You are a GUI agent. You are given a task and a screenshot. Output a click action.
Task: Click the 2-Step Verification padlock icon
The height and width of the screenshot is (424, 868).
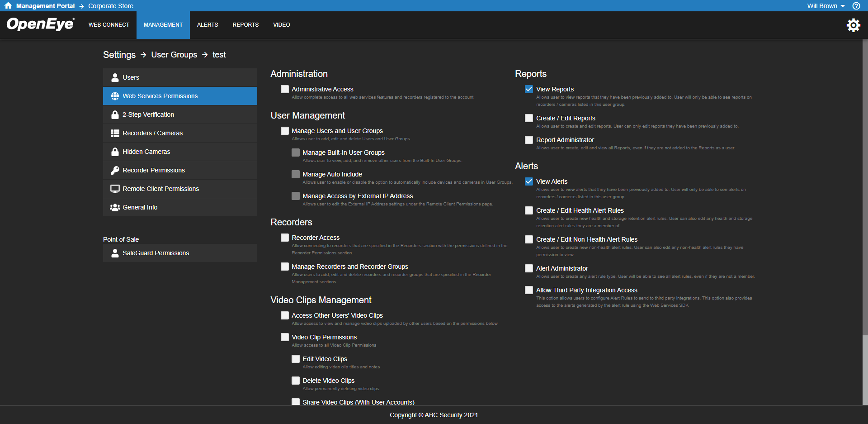click(x=115, y=114)
